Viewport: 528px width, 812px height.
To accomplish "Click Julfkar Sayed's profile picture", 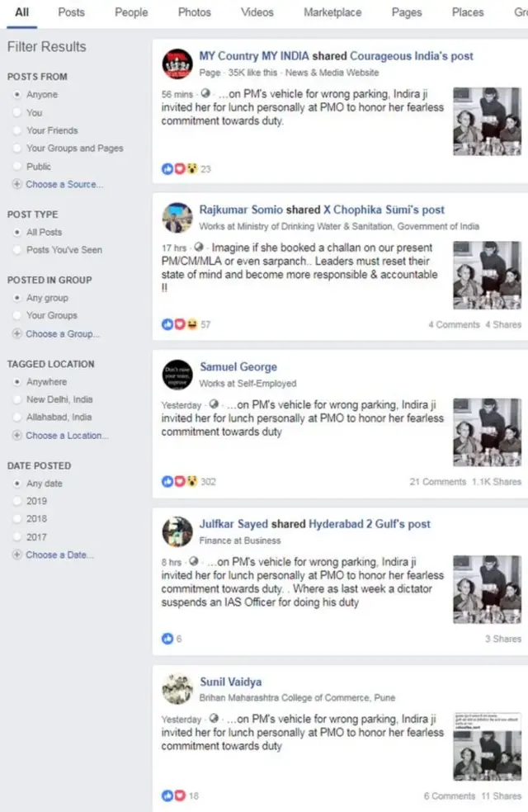I will click(177, 531).
